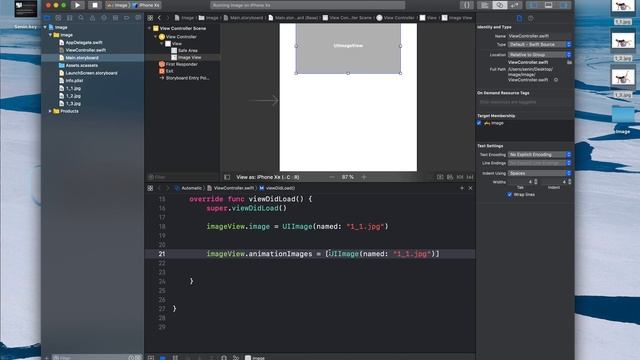Open the Text Encoding dropdown
Image resolution: width=640 pixels, height=360 pixels.
click(539, 155)
